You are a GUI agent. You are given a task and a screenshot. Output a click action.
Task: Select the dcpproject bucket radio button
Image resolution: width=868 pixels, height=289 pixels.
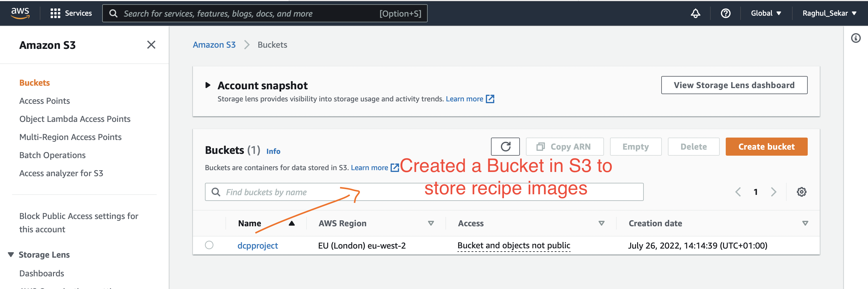click(209, 245)
